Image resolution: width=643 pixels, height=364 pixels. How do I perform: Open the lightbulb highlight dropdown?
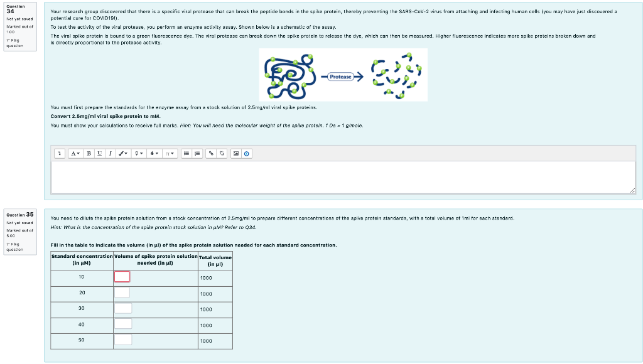tap(139, 153)
